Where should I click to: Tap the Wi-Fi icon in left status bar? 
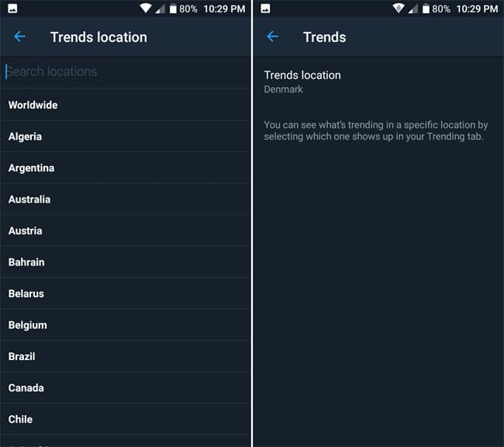click(145, 9)
